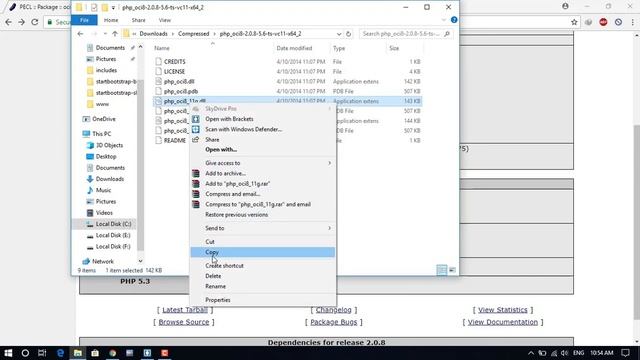
Task: Open address bar history dropdown
Action: pos(339,34)
